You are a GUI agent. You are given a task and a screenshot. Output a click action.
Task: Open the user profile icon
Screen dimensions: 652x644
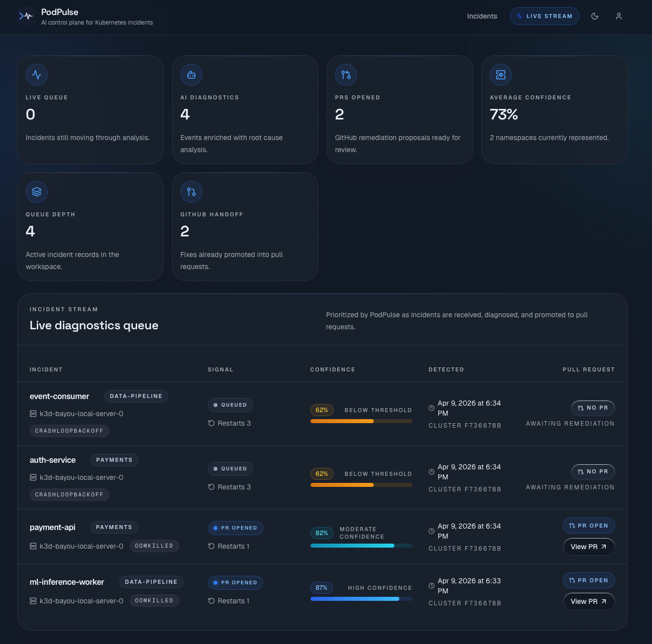coord(619,16)
